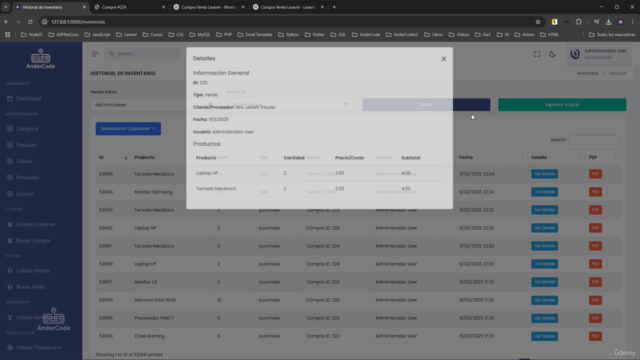The height and width of the screenshot is (360, 640).
Task: Open browser downloads icon
Action: (609, 22)
